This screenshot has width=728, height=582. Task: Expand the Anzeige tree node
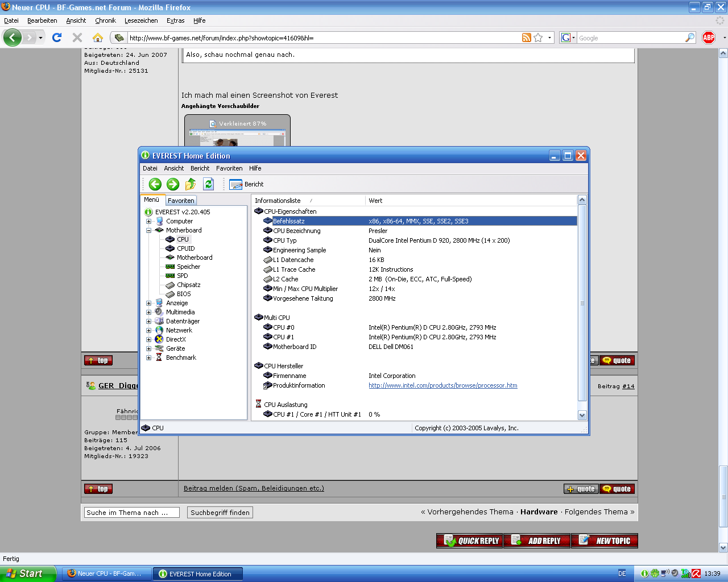(148, 303)
